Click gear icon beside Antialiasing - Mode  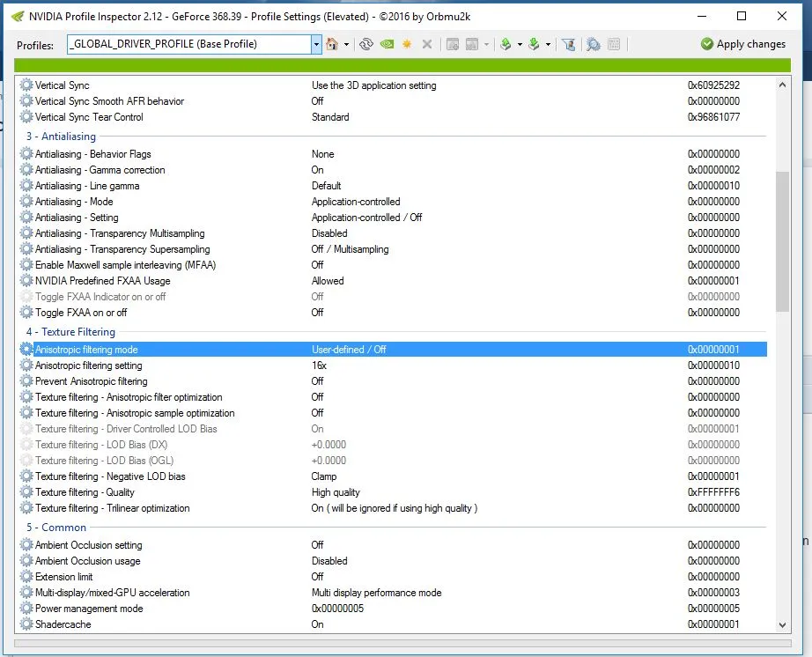[26, 202]
